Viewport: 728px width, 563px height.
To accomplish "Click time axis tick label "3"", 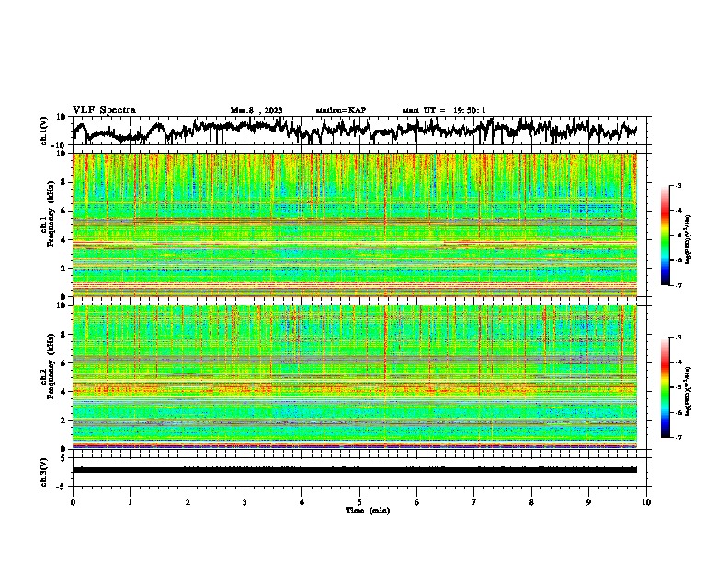I will pos(245,502).
